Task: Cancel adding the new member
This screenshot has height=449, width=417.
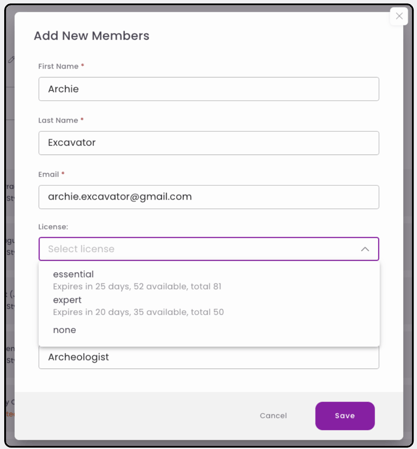Action: tap(273, 416)
